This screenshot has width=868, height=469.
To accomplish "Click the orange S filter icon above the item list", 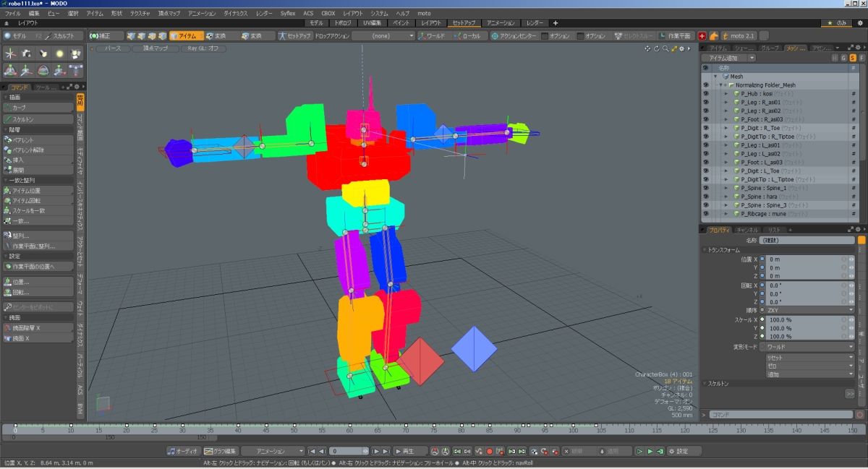I will pos(853,58).
